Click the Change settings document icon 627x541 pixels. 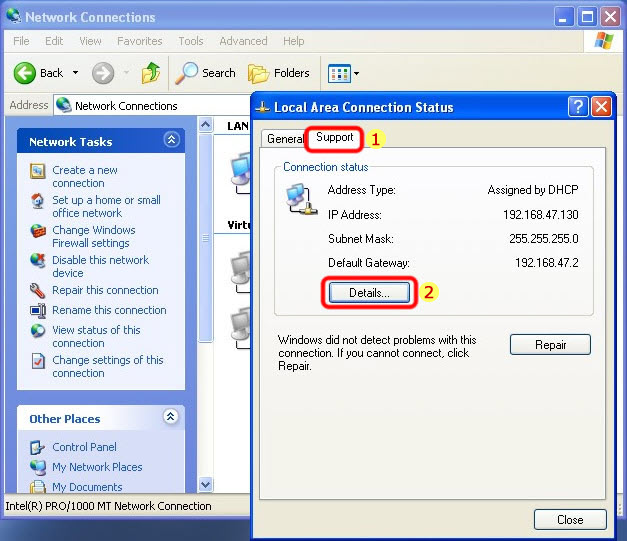point(38,361)
